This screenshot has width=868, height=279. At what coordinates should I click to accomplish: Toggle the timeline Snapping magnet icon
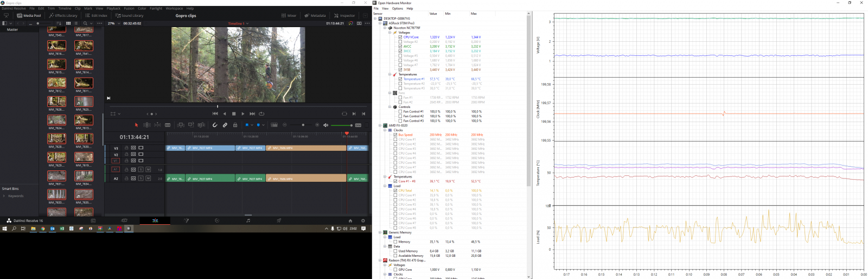tap(215, 125)
